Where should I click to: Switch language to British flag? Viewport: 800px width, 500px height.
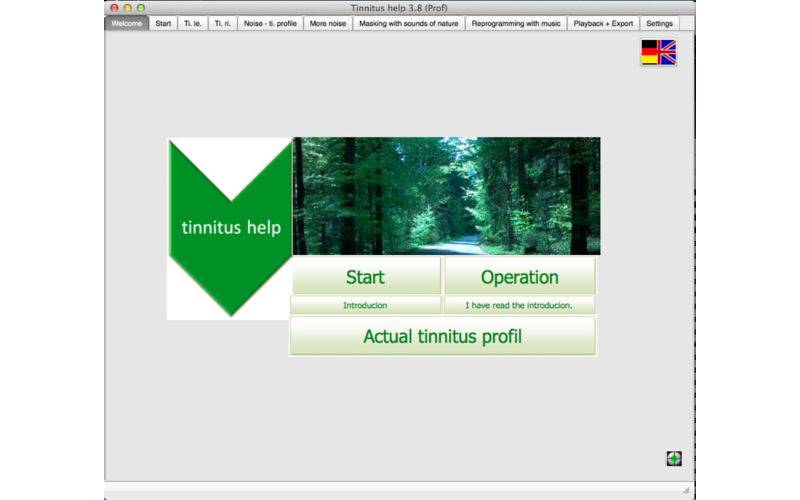(667, 53)
